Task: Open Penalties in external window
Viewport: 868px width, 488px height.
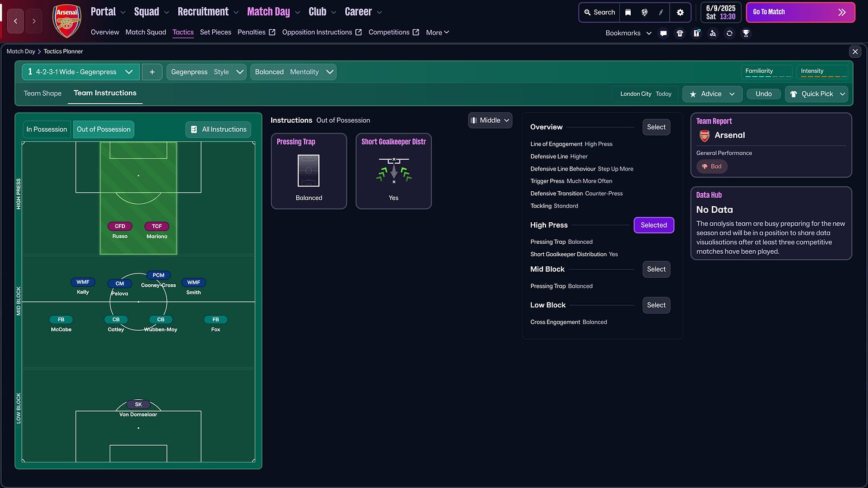Action: point(256,32)
